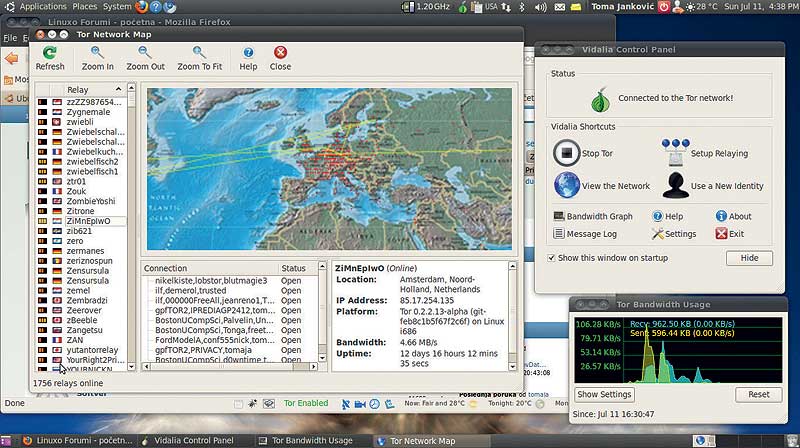Select the zwiebelfisch2 relay
The height and width of the screenshot is (448, 800).
click(92, 161)
